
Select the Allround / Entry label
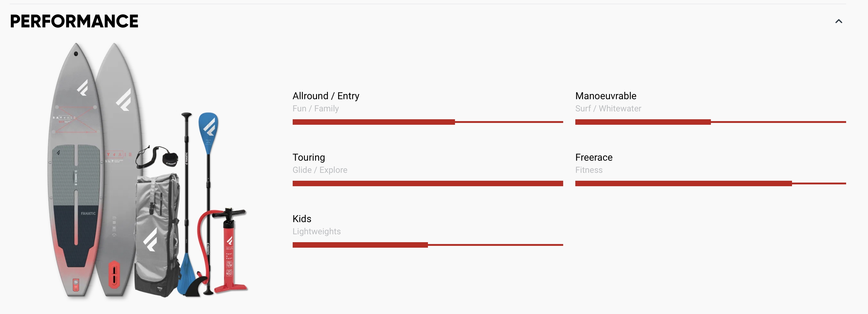326,96
